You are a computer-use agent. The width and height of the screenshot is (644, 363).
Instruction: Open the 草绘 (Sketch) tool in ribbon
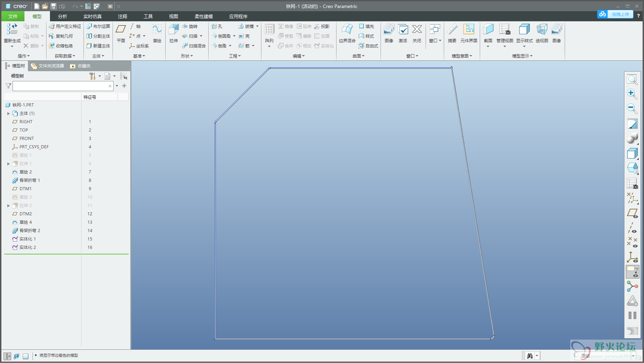tap(157, 33)
